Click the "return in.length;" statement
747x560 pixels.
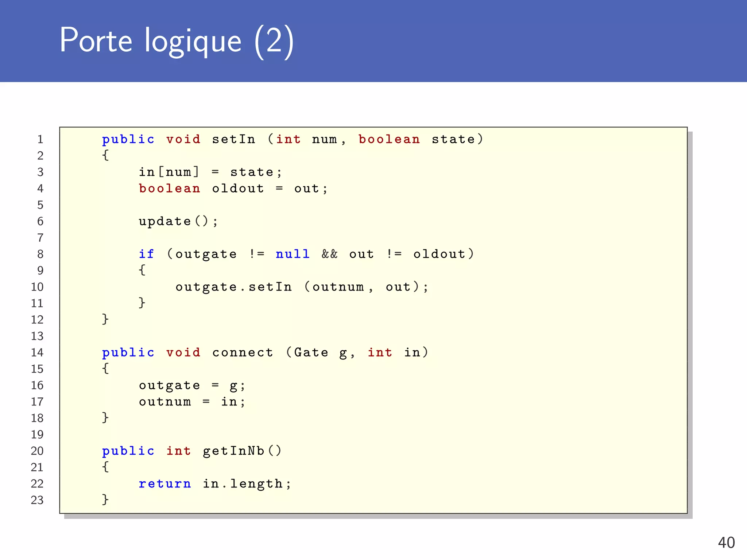tap(215, 484)
